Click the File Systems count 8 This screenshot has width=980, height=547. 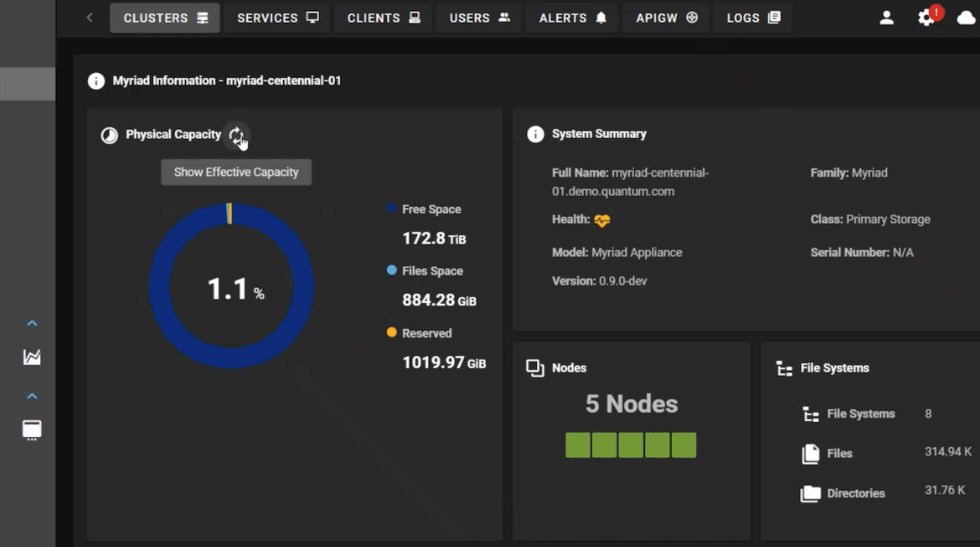coord(928,414)
